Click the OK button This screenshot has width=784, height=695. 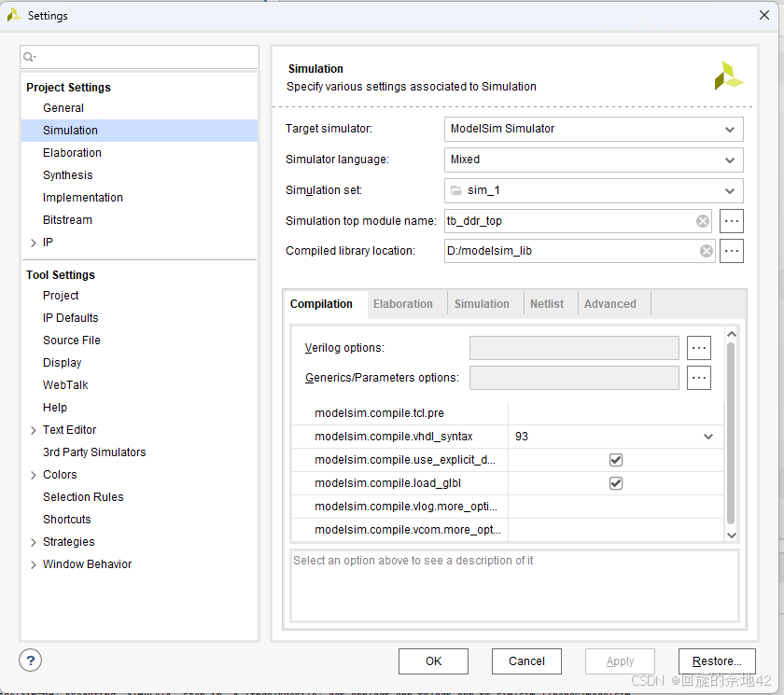[x=433, y=661]
